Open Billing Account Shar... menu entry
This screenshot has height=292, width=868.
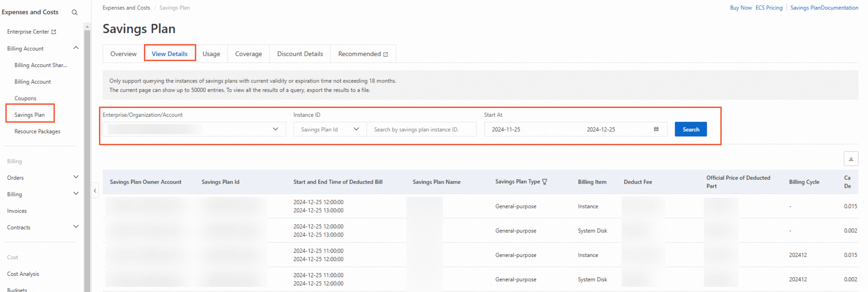(x=41, y=65)
